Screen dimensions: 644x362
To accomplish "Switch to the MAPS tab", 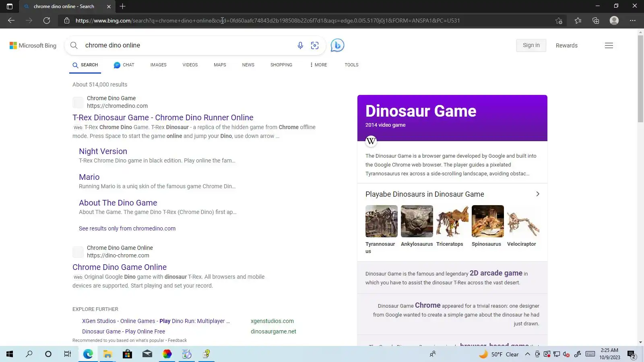I will 220,65.
